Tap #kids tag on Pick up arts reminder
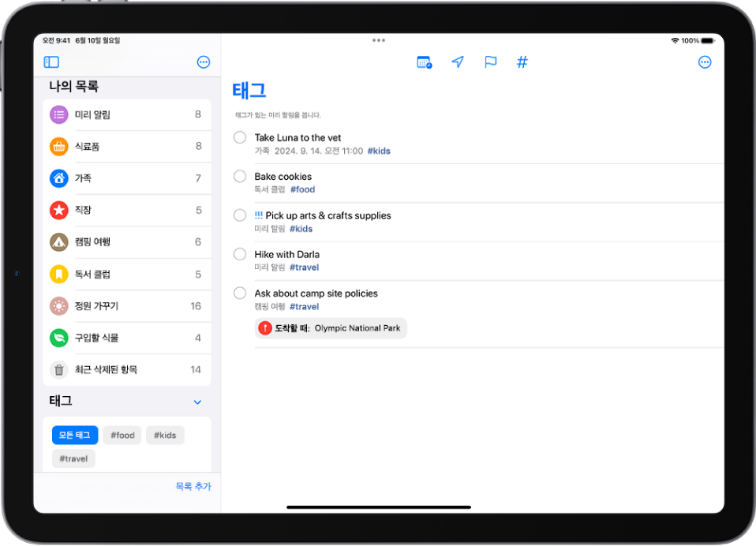This screenshot has height=546, width=756. pos(301,229)
